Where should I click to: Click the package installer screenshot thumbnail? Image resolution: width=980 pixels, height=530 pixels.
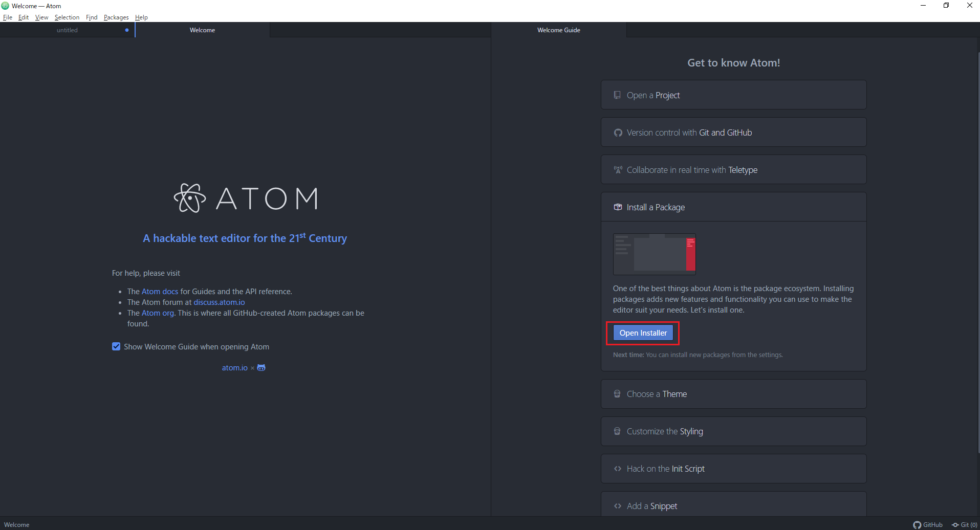click(655, 254)
